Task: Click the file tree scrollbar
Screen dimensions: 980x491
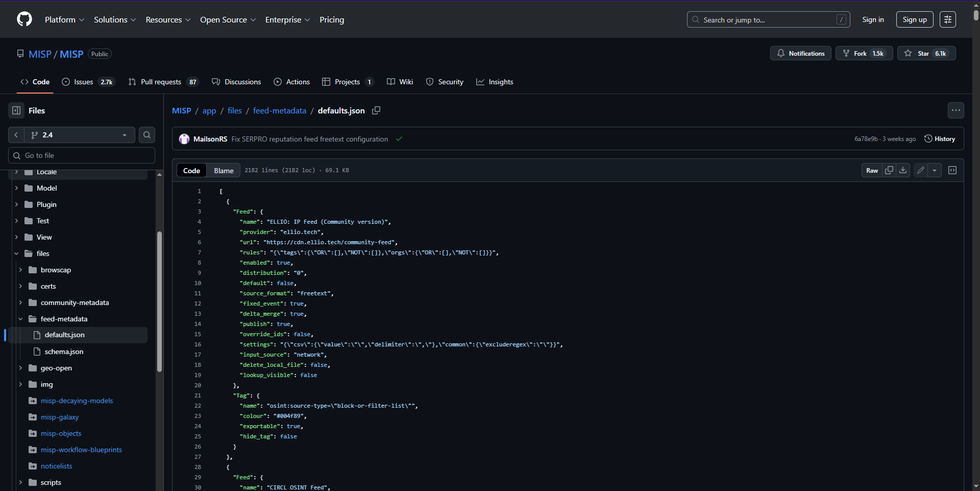Action: coord(159,301)
